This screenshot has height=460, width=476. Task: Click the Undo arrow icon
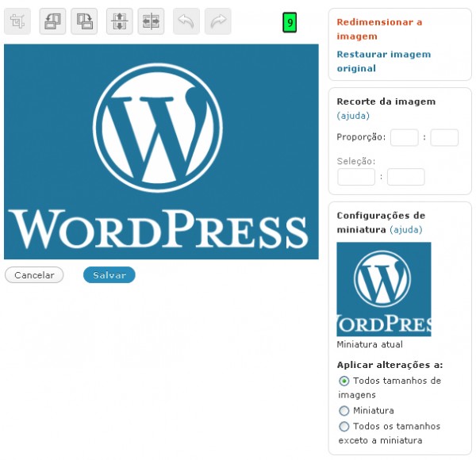(x=186, y=21)
